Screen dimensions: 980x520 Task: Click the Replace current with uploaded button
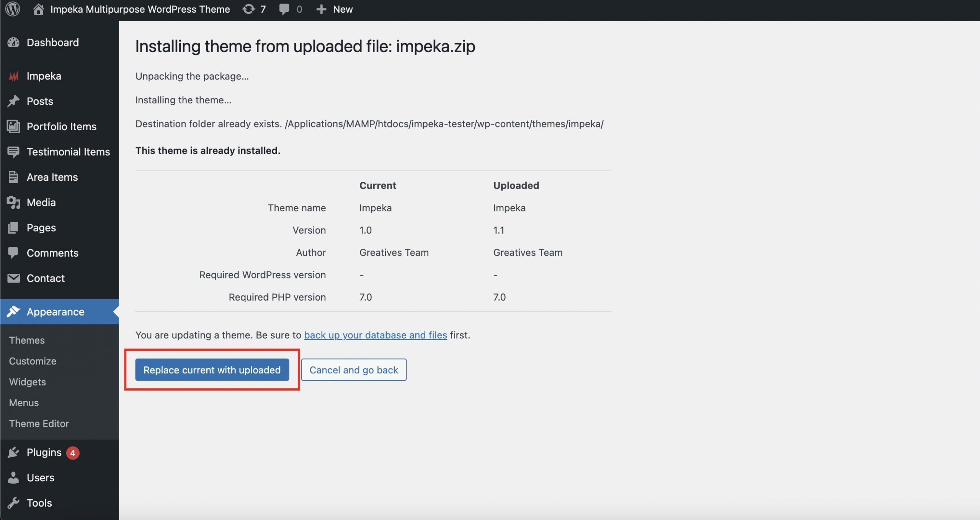pos(212,370)
